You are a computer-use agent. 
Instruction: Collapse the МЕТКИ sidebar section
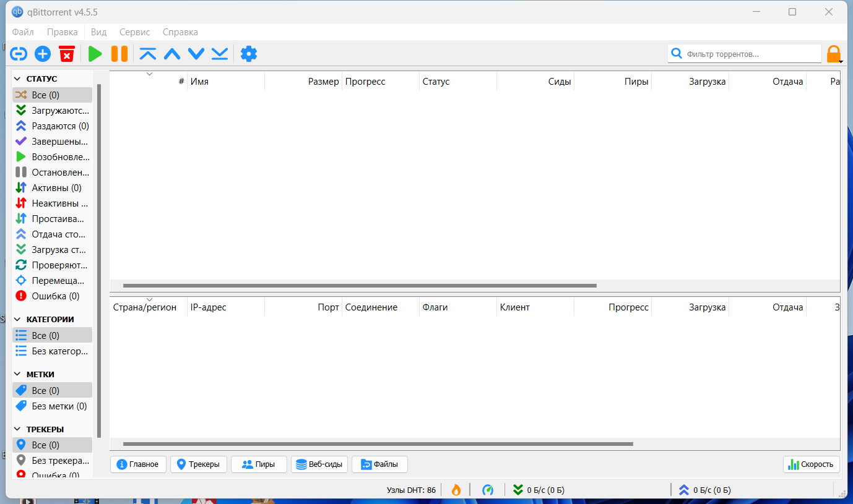click(x=18, y=375)
